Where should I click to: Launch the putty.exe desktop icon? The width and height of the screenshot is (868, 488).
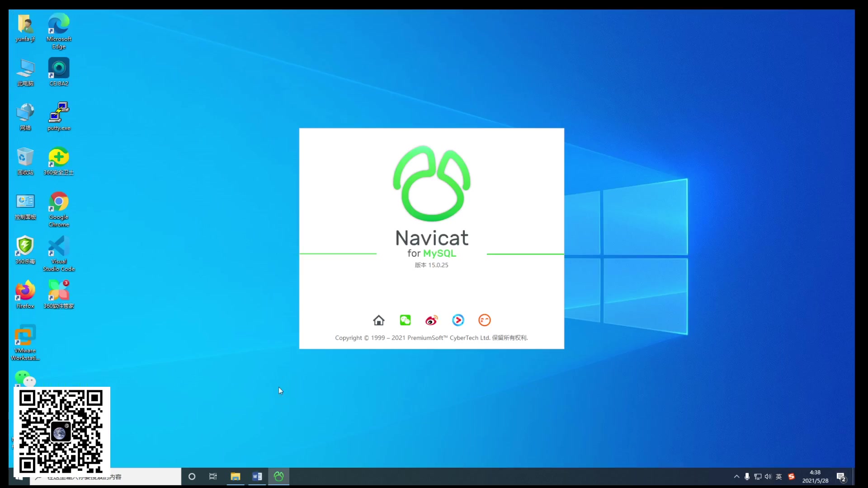coord(59,117)
